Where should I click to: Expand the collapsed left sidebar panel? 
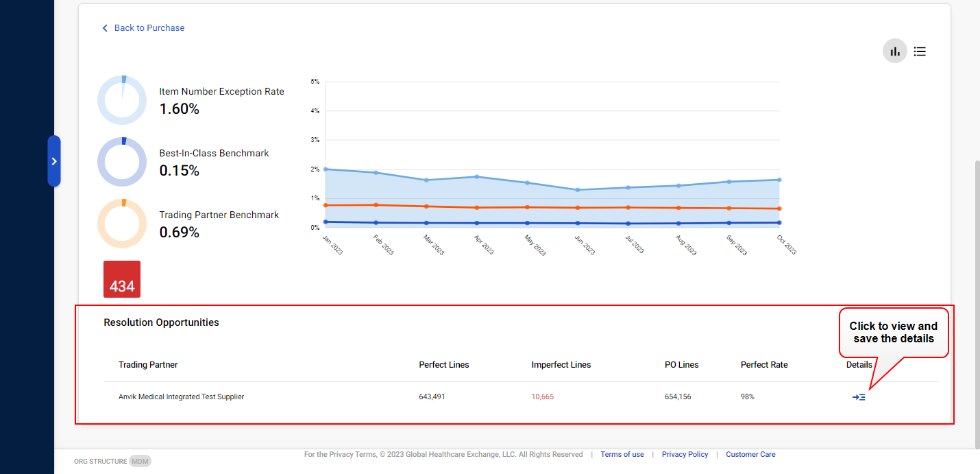pos(54,161)
